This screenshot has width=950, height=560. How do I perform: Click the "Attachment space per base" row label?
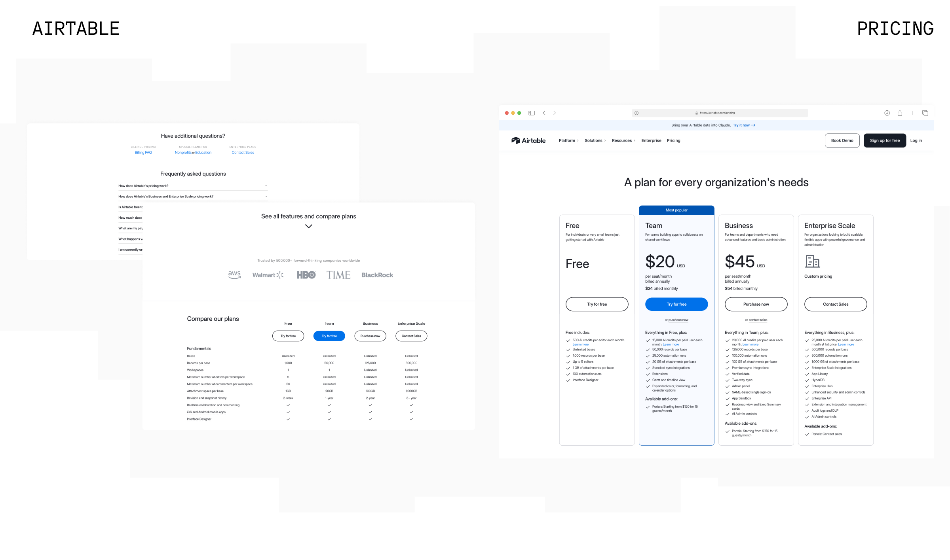205,391
